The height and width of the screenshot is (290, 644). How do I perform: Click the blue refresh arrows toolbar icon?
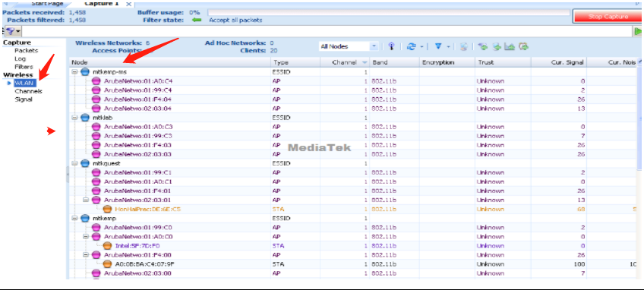click(x=411, y=46)
